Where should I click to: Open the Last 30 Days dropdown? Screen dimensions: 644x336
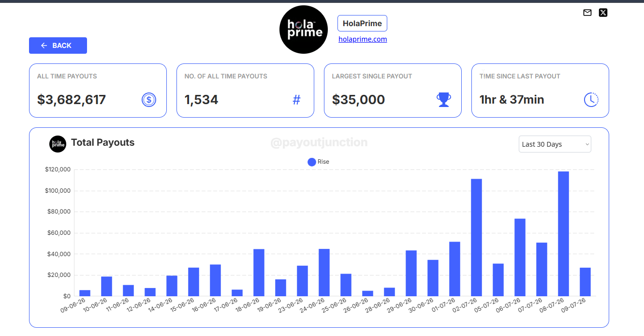pos(555,144)
